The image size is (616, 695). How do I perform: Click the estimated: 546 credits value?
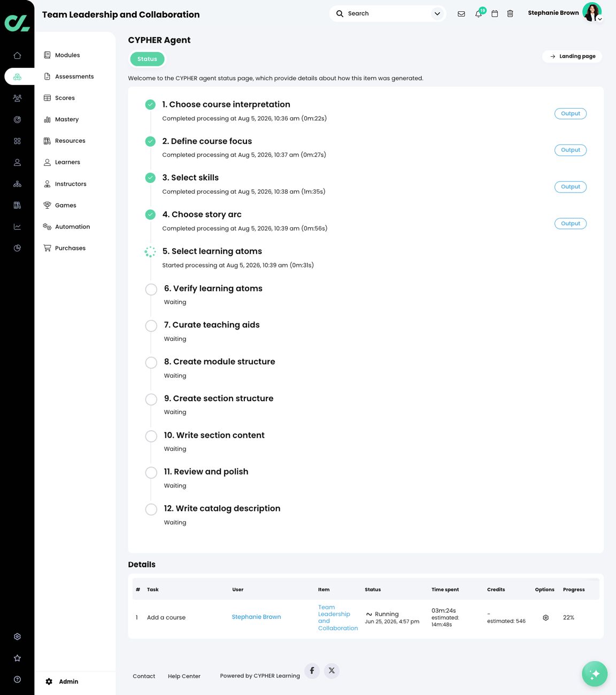[x=506, y=621]
